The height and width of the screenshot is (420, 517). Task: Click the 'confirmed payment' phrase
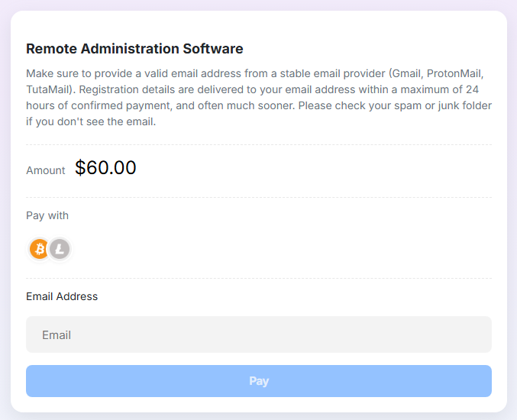121,105
